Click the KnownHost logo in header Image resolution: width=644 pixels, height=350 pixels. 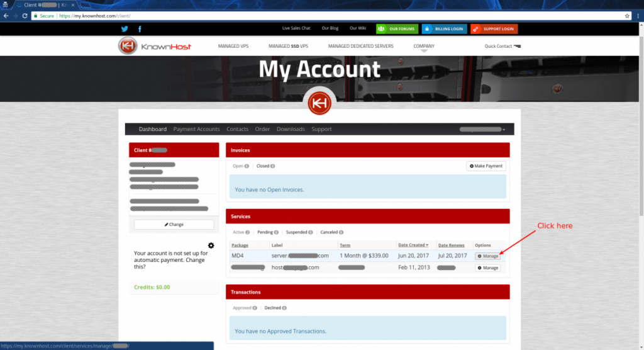(x=155, y=46)
